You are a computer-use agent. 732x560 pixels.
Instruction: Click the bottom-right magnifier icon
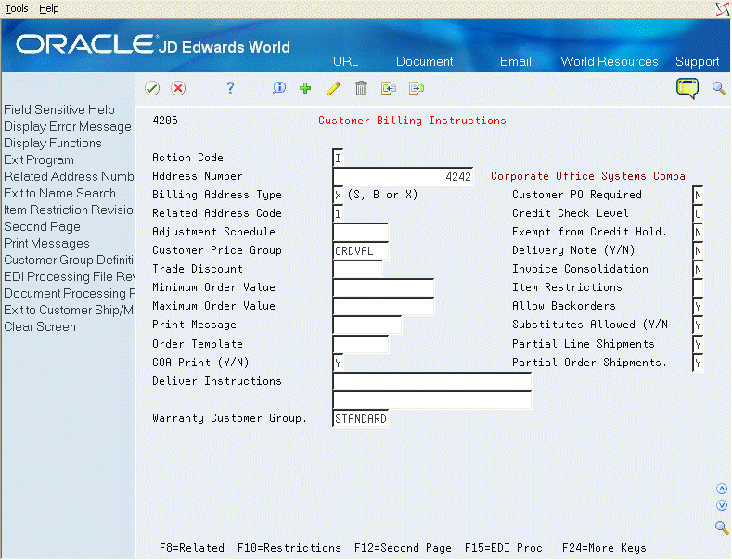click(x=722, y=528)
